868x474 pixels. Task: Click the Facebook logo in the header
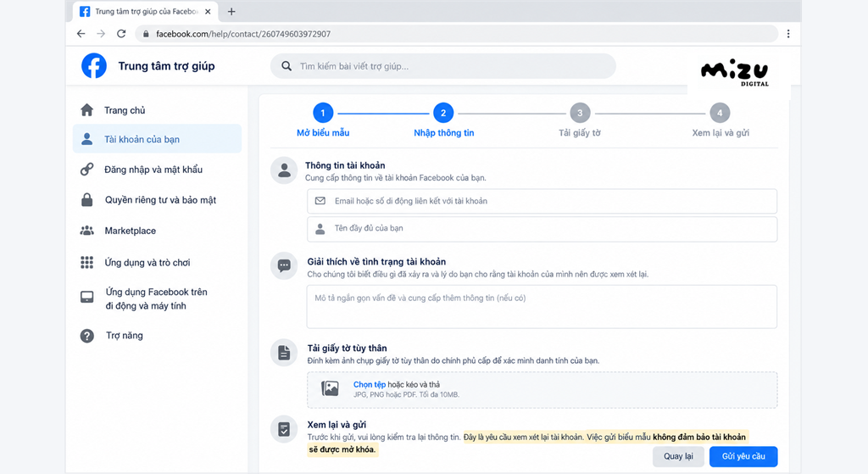(94, 66)
